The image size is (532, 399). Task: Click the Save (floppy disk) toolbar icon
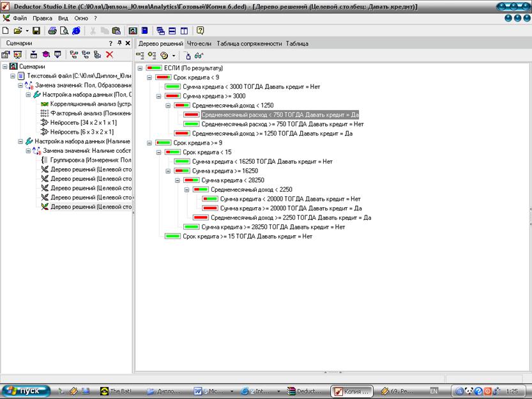[36, 31]
